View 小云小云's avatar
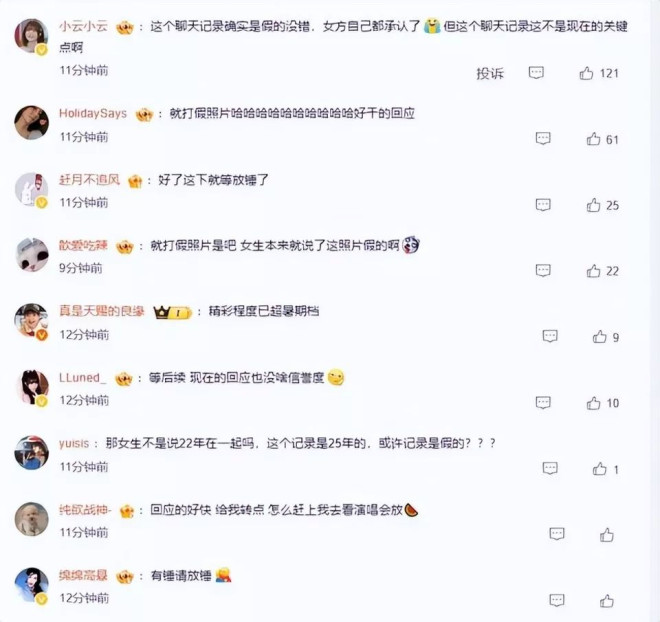The image size is (660, 622). coord(31,36)
